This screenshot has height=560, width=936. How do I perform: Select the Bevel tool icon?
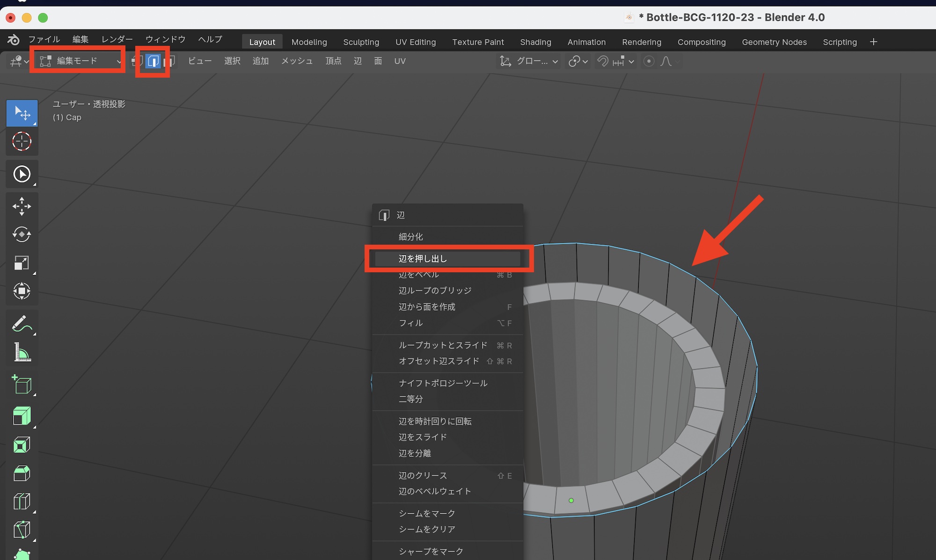click(22, 473)
